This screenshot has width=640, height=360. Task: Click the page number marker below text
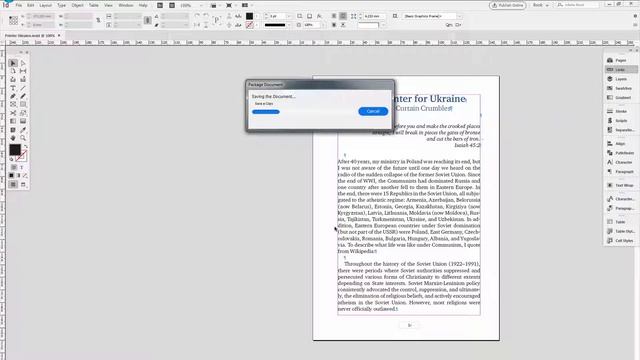click(x=409, y=325)
